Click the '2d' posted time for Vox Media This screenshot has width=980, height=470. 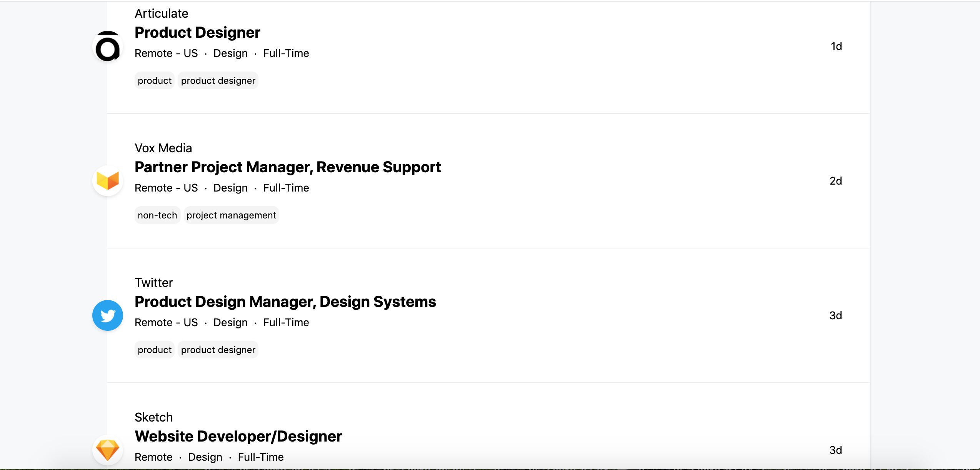tap(836, 181)
